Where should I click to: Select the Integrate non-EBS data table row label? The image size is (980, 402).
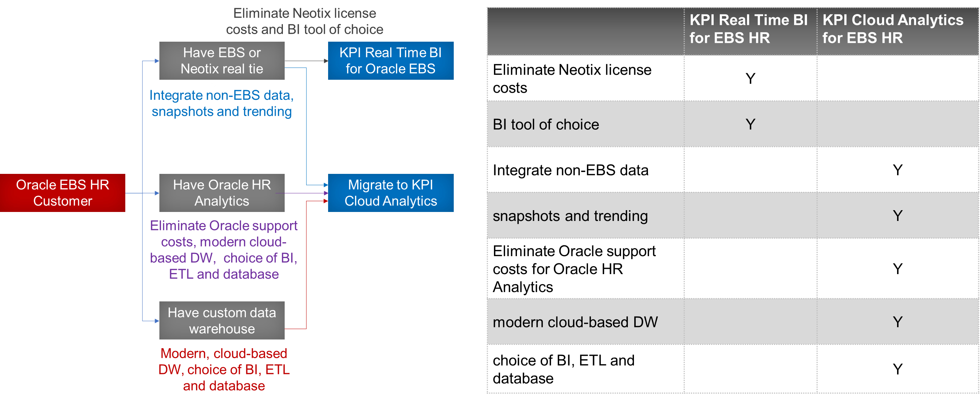tap(570, 170)
